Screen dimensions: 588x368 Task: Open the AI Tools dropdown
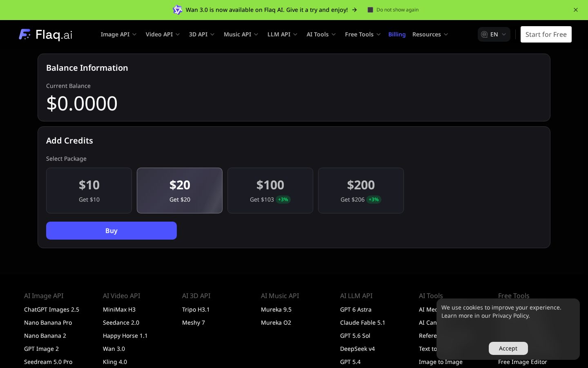pos(321,34)
